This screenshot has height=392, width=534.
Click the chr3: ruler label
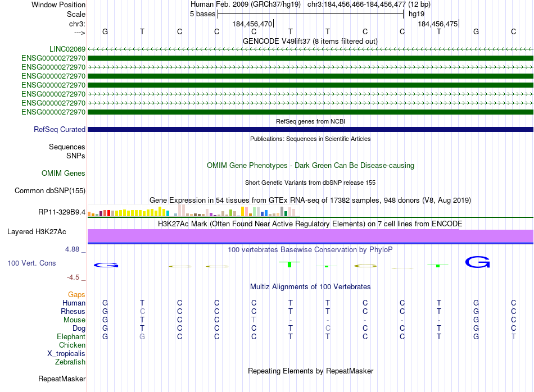tap(78, 24)
